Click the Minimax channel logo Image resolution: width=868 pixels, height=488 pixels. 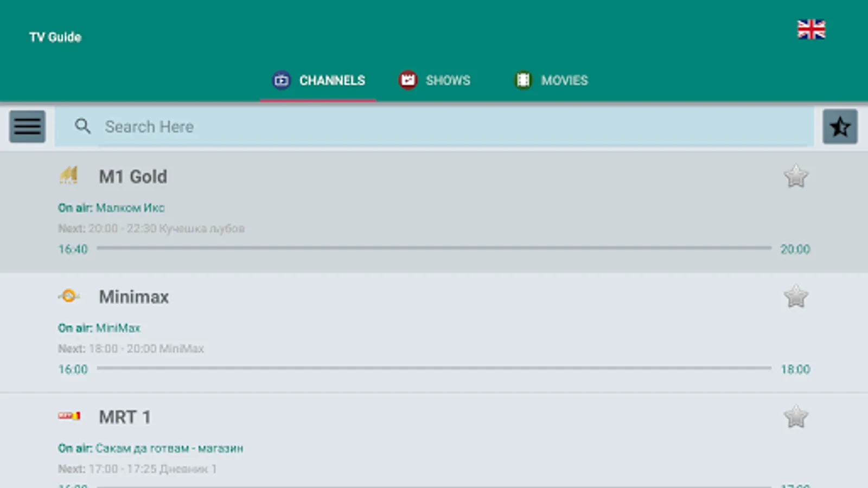click(69, 296)
